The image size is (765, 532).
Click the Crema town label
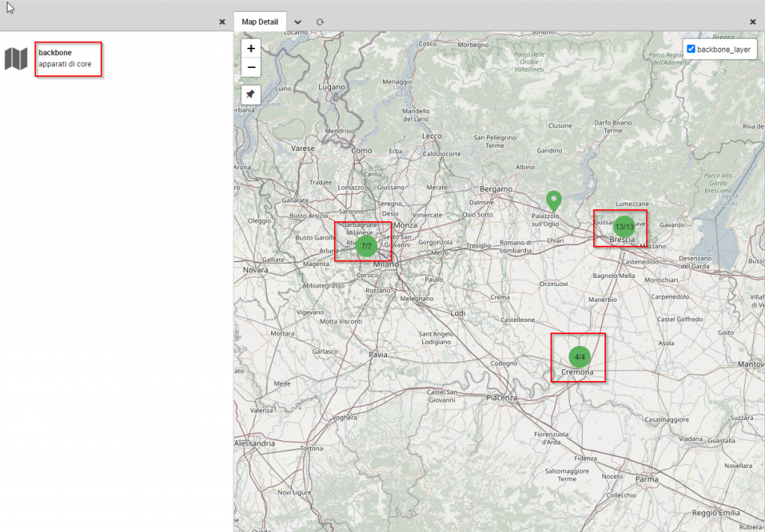pos(500,297)
